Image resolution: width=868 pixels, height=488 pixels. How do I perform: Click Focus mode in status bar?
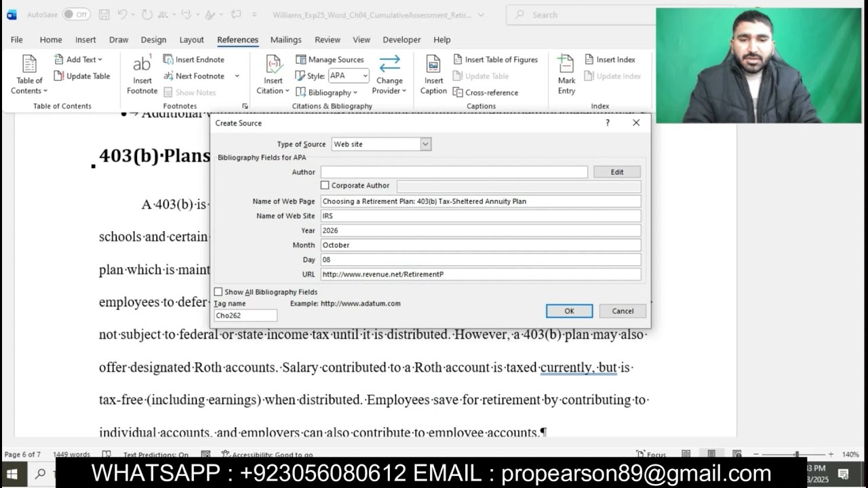(x=651, y=455)
